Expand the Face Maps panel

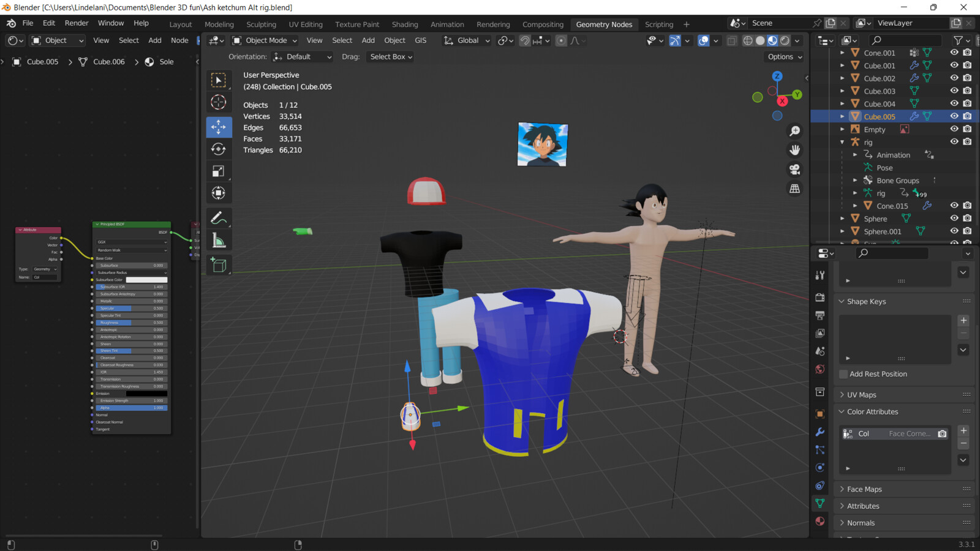[x=865, y=489]
